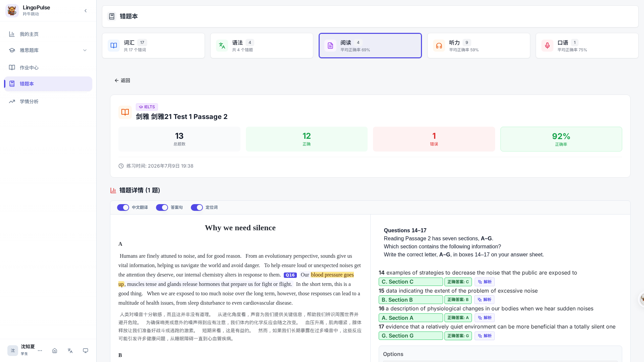Click answer box B. Section B
Image resolution: width=644 pixels, height=362 pixels.
click(411, 300)
